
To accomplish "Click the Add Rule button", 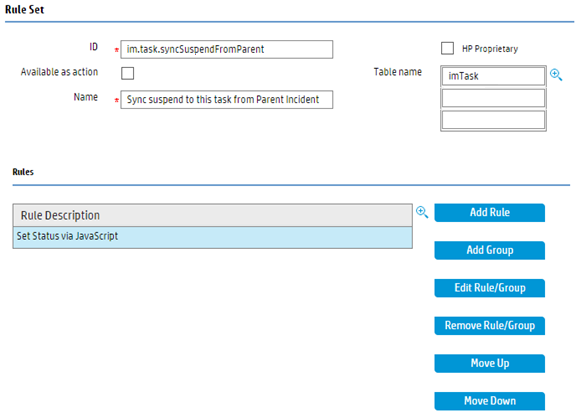I will tap(489, 213).
